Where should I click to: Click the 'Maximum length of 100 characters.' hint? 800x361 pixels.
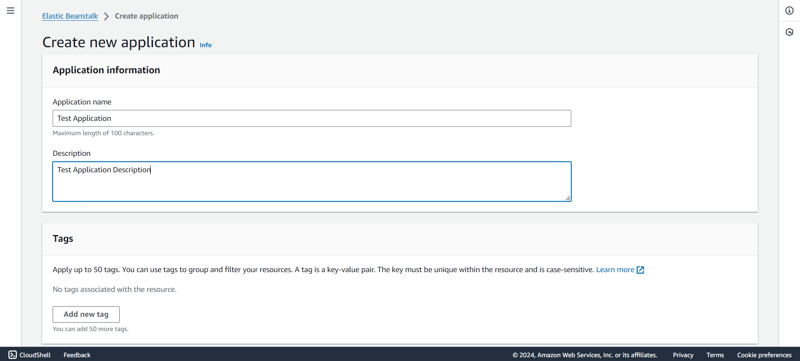(103, 133)
